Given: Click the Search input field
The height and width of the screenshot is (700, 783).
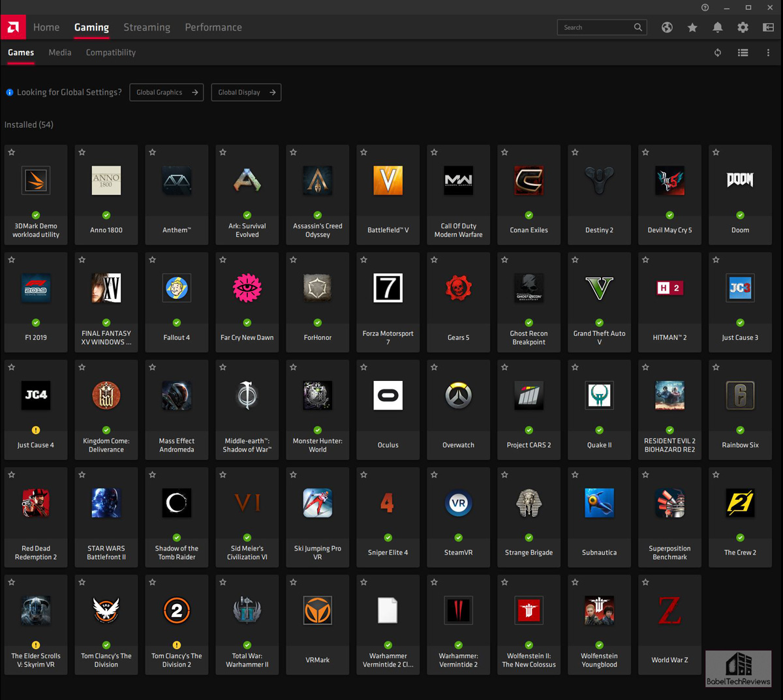Looking at the screenshot, I should pos(602,27).
